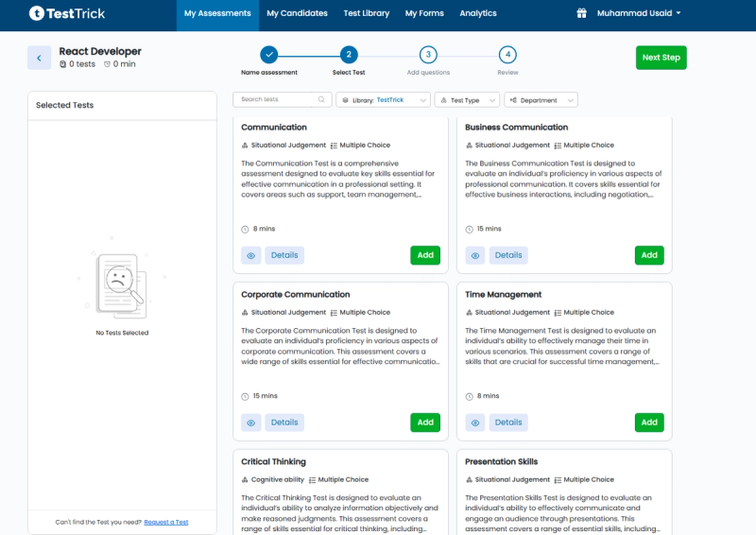Open the Analytics tab
This screenshot has width=756, height=535.
click(478, 13)
